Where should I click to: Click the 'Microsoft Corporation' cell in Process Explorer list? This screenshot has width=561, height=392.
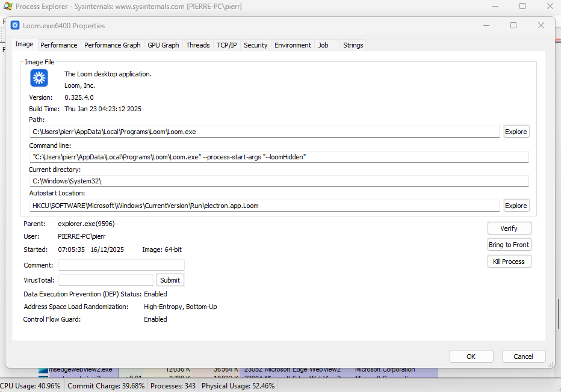[x=385, y=370]
